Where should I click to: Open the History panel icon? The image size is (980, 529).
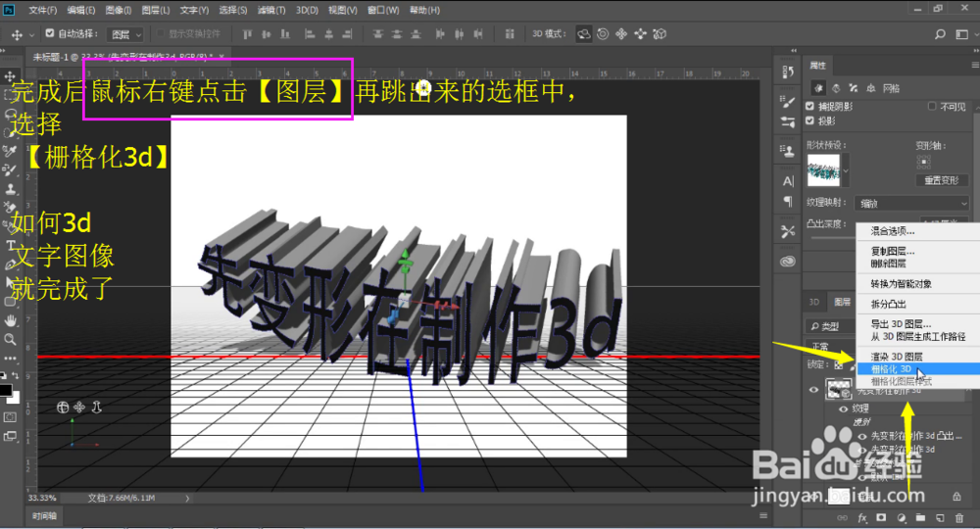pos(788,72)
